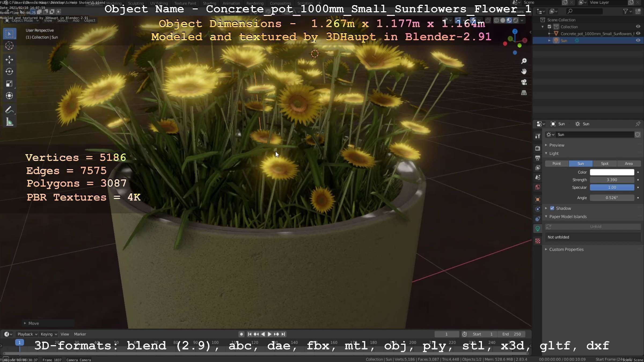Uncheck the Collection exclude checkbox
The image size is (644, 362).
tap(549, 27)
